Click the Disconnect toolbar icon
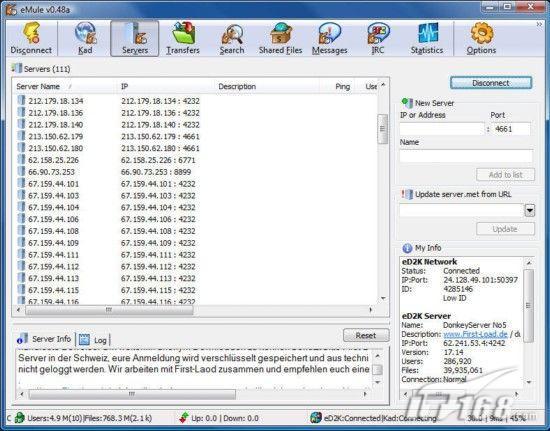 [x=31, y=38]
